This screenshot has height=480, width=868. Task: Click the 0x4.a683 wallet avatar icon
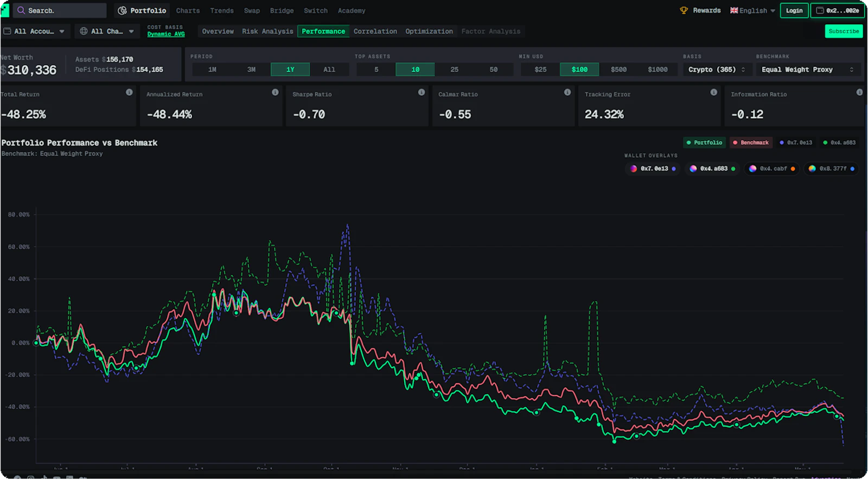693,169
